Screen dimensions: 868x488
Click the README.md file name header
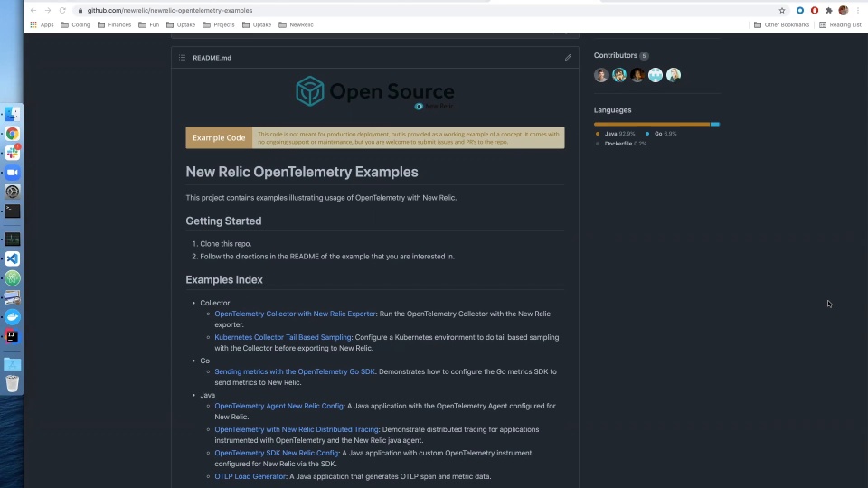pos(212,58)
